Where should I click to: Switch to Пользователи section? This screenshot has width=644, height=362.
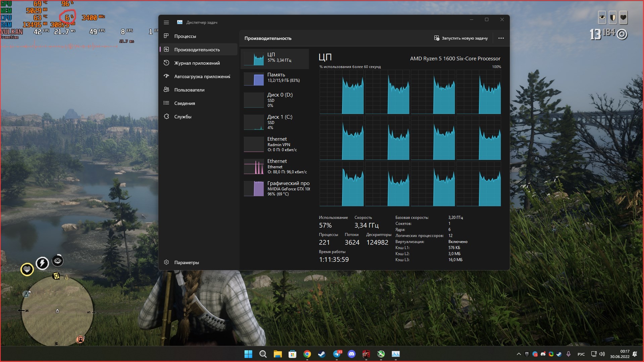click(198, 90)
